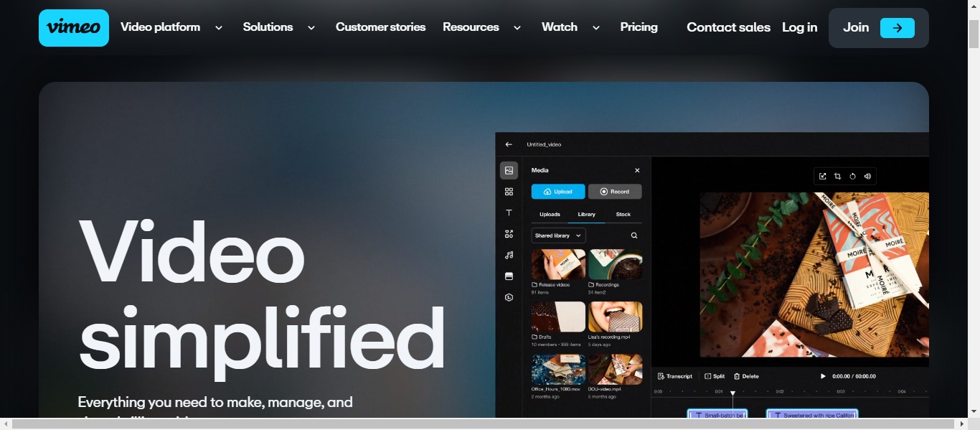The width and height of the screenshot is (980, 430).
Task: Click Delete in the timeline toolbar
Action: (746, 376)
